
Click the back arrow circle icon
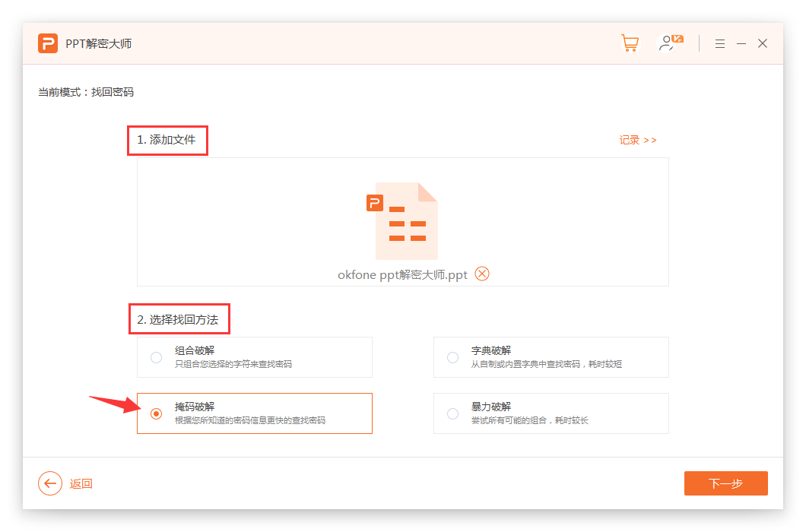50,483
